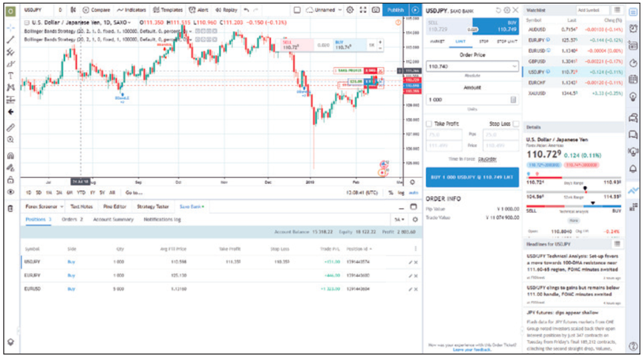Image resolution: width=644 pixels, height=359 pixels.
Task: Enter fullscreen chart mode
Action: pos(363,10)
